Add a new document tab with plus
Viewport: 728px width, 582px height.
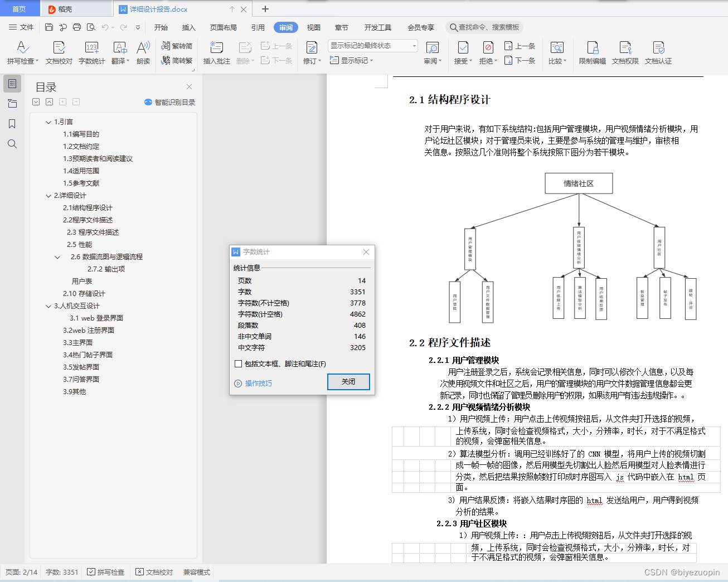pyautogui.click(x=265, y=9)
